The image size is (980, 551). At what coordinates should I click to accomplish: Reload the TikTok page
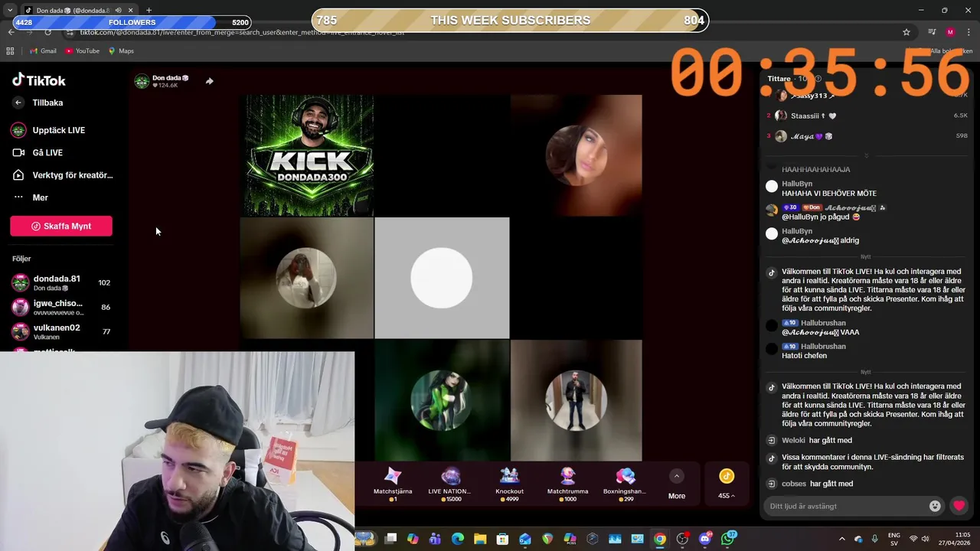(x=47, y=32)
